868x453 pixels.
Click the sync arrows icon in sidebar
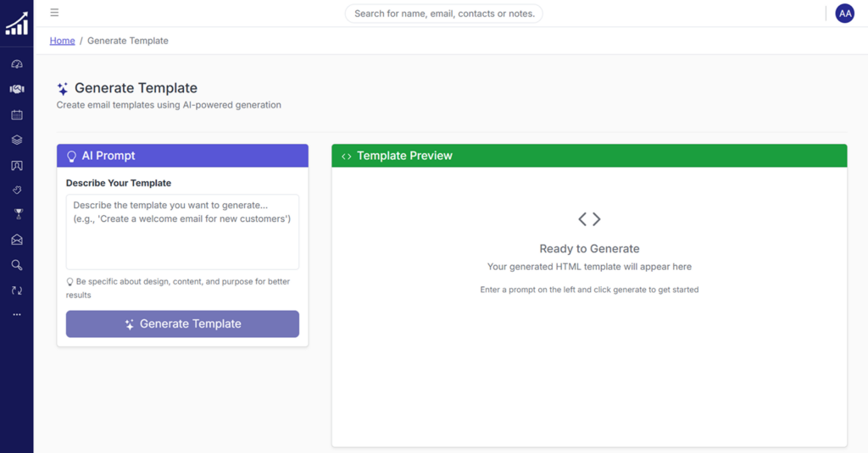[17, 290]
